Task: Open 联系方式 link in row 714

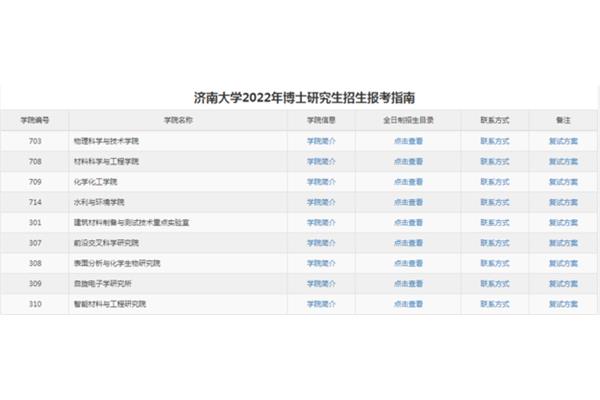Action: point(495,202)
